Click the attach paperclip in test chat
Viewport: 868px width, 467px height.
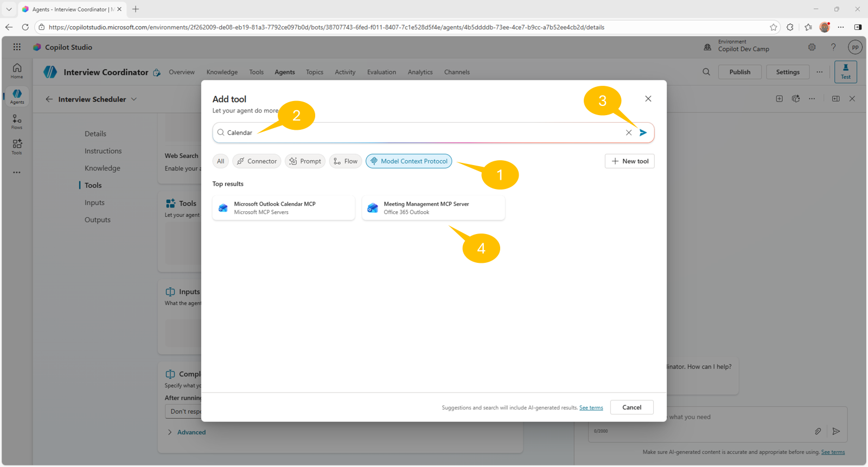(x=818, y=431)
